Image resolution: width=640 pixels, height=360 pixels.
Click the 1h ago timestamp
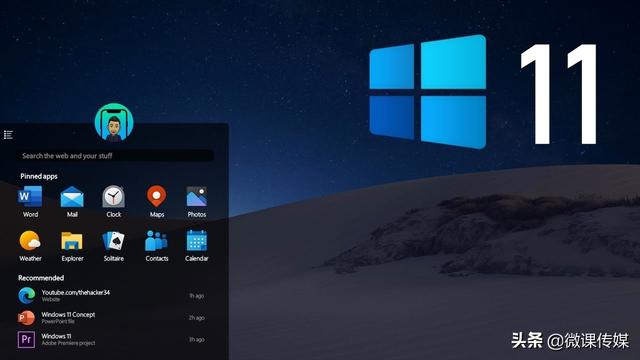(197, 296)
